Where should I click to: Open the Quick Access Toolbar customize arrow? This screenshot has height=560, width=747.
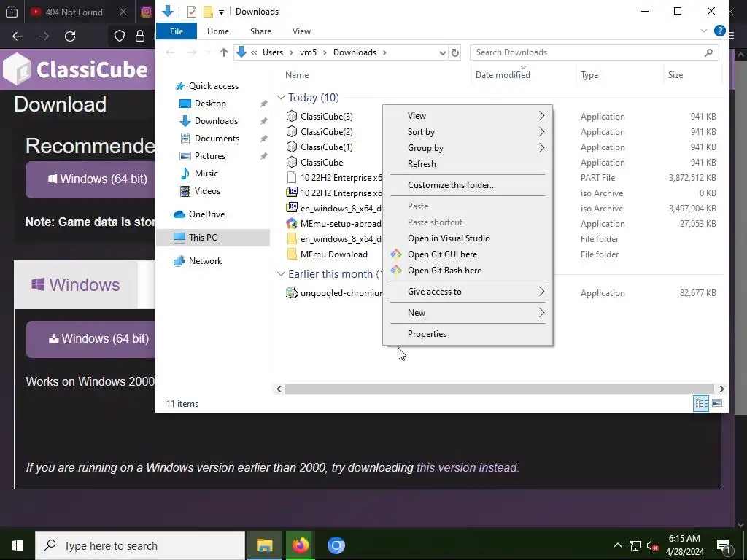(x=221, y=12)
